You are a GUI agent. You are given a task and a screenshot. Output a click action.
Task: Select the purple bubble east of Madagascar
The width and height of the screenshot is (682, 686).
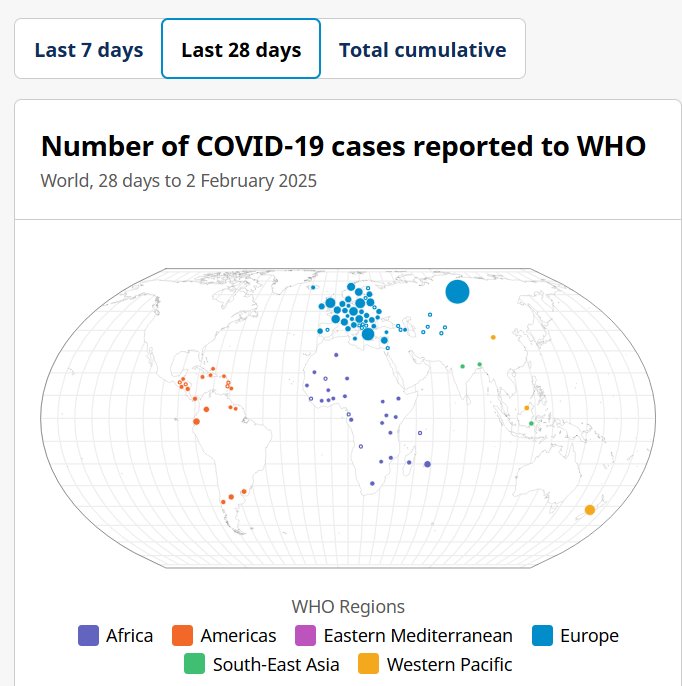tap(427, 464)
